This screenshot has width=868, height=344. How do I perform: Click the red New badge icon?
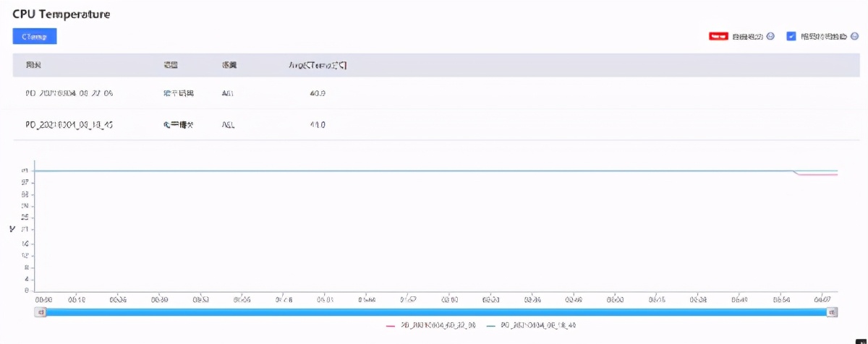(718, 36)
